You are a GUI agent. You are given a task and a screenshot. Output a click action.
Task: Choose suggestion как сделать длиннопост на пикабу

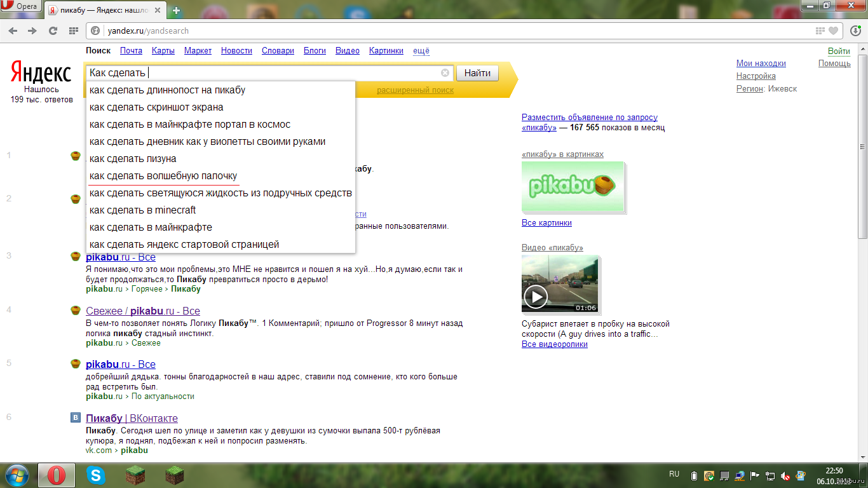[220, 90]
